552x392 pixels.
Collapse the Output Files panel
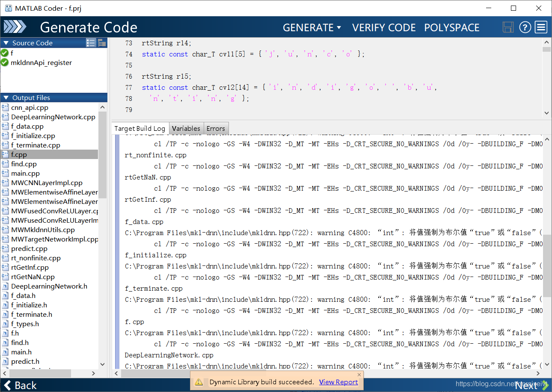click(x=6, y=97)
